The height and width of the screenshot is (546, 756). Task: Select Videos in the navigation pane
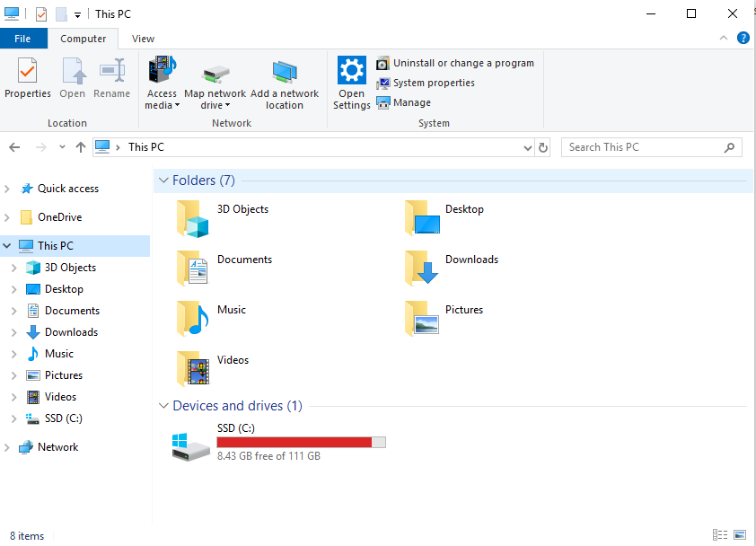[60, 397]
